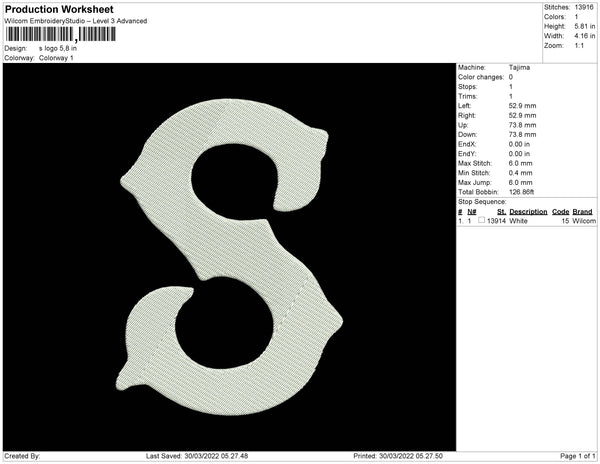Screen dimensions: 600x464
Task: Click 'Last Saved: 30/03/2022 05.27.48'
Action: (197, 456)
